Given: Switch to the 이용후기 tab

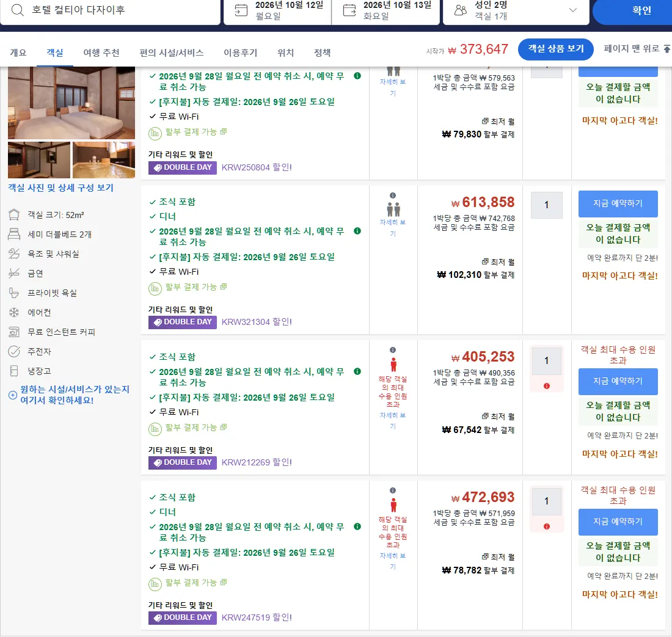Looking at the screenshot, I should (x=241, y=53).
